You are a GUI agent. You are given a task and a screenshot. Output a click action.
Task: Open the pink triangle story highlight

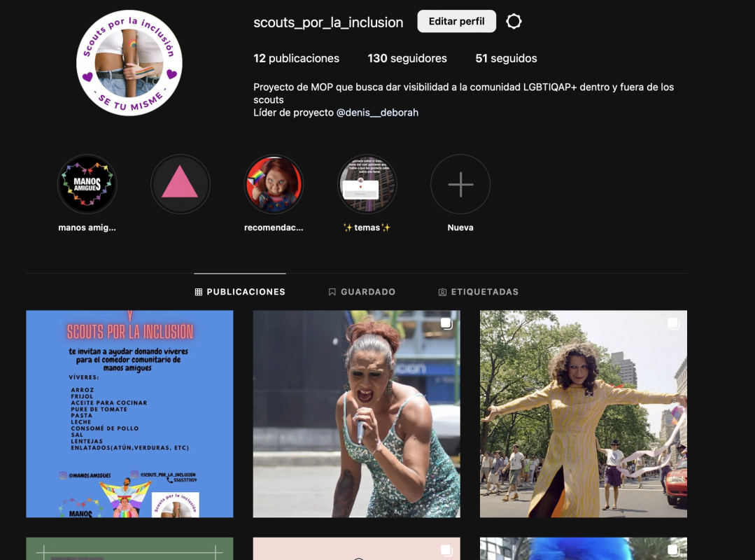tap(181, 184)
